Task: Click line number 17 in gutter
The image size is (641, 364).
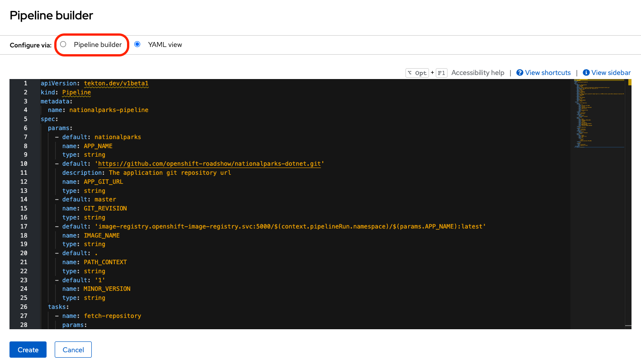Action: 24,227
